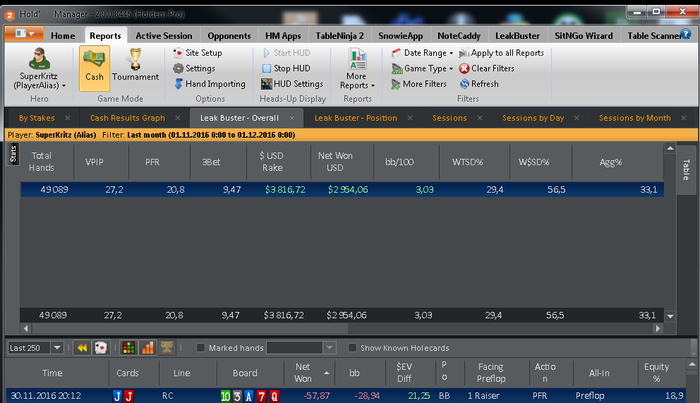The height and width of the screenshot is (403, 700).
Task: Click the Dropdown arrow on SuperKritz (PlayerAlias)
Action: tap(64, 86)
